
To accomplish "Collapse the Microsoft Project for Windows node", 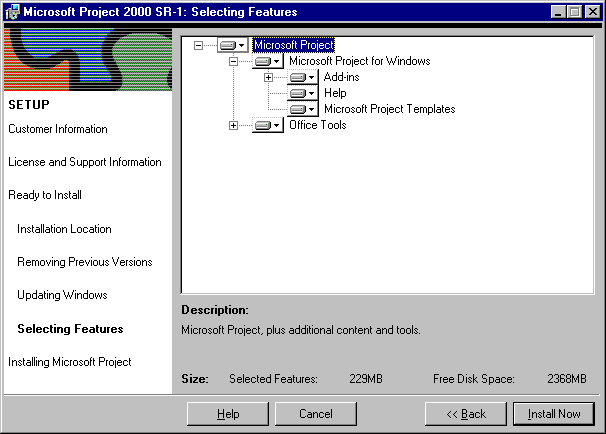I will pyautogui.click(x=233, y=61).
